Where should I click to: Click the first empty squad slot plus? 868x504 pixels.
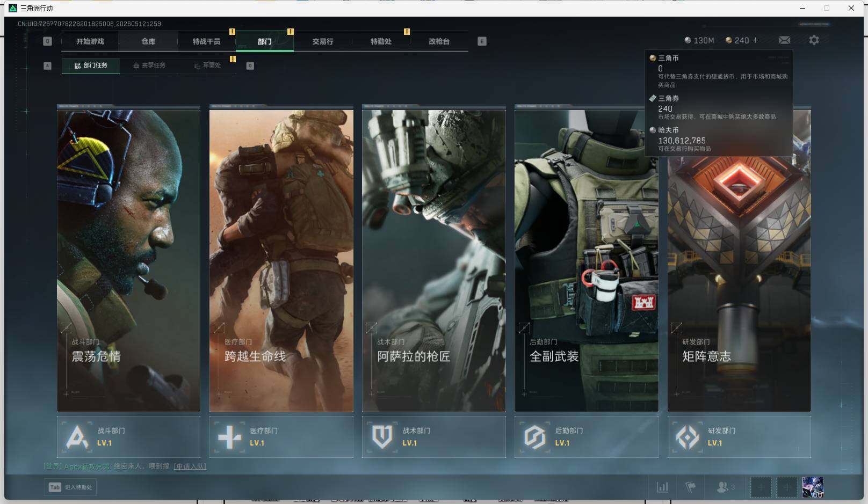click(761, 487)
